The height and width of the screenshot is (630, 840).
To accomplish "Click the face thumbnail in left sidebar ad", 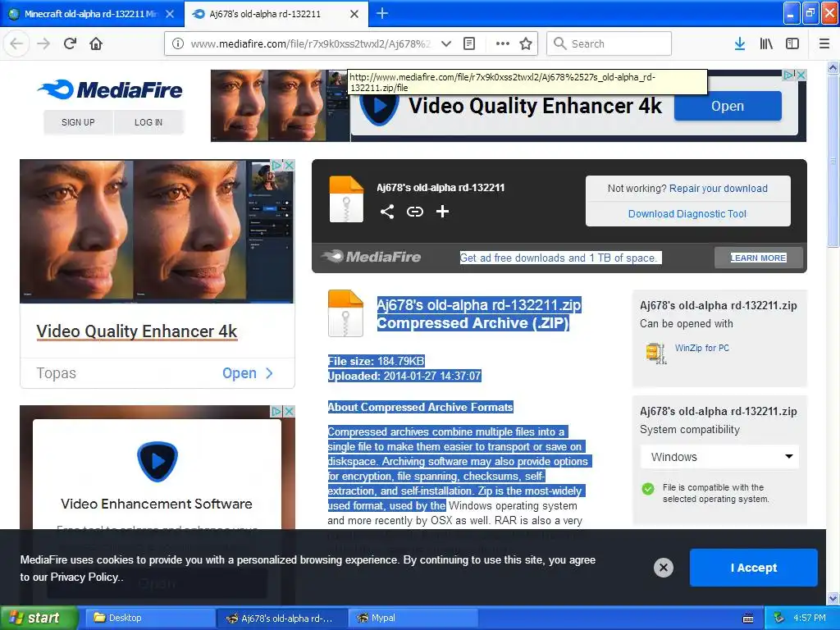I will (157, 231).
